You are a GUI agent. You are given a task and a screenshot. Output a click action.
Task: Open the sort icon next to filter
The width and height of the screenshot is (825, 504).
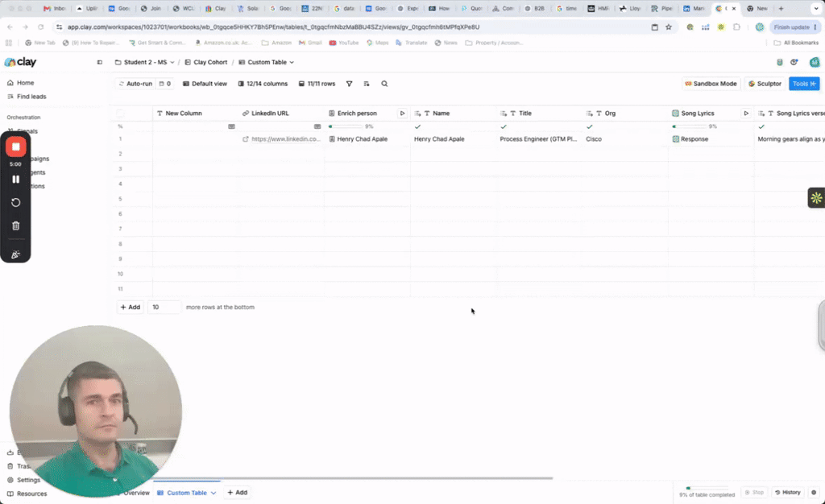pyautogui.click(x=367, y=84)
